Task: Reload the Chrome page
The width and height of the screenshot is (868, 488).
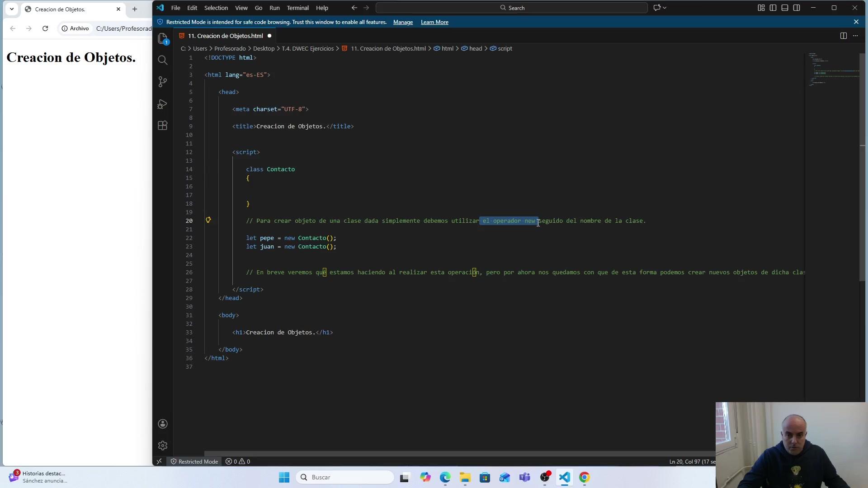Action: (x=45, y=28)
